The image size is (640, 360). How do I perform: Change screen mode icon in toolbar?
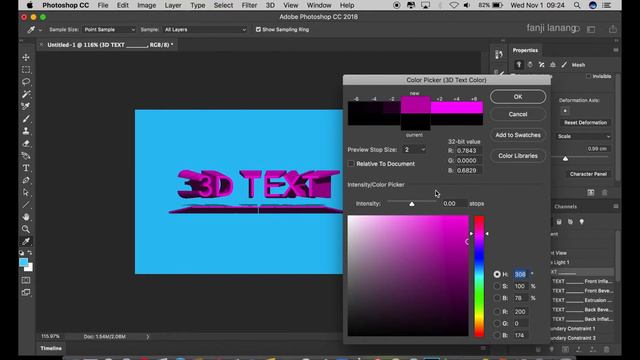click(x=26, y=292)
